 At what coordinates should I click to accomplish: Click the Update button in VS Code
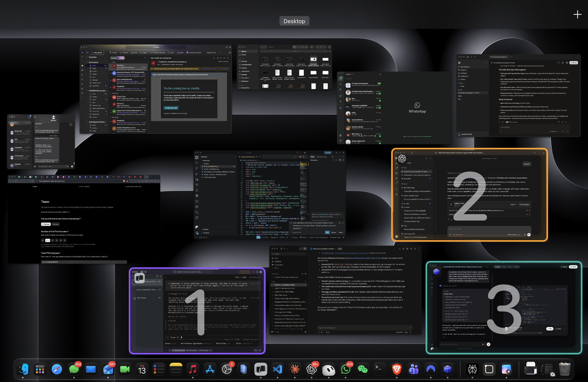tap(328, 153)
